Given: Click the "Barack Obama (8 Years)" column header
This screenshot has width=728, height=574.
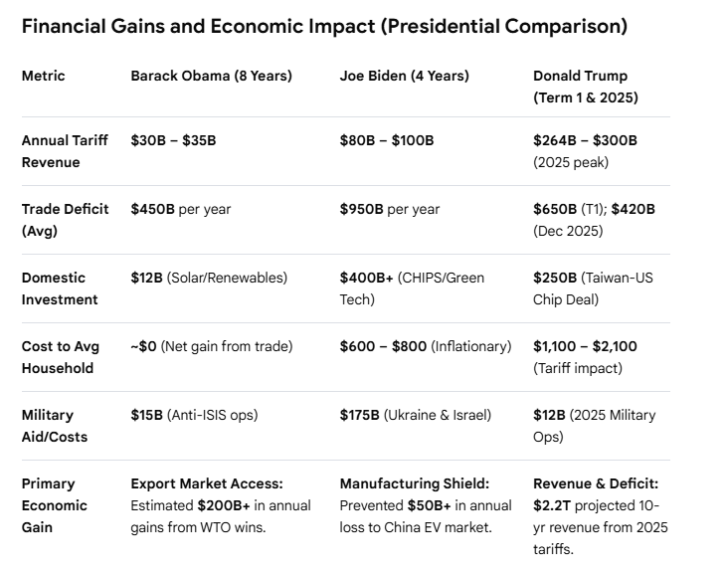Looking at the screenshot, I should [211, 76].
